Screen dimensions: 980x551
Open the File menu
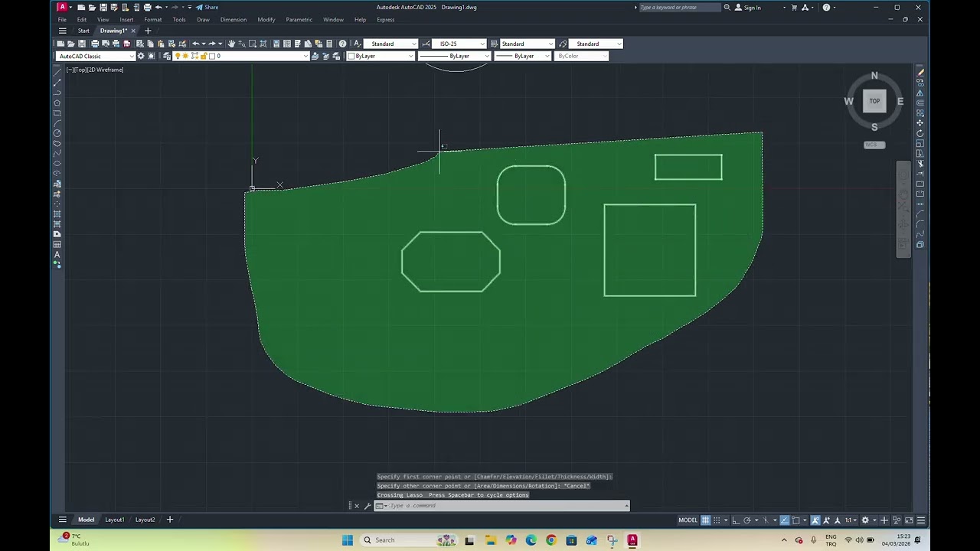pos(62,20)
